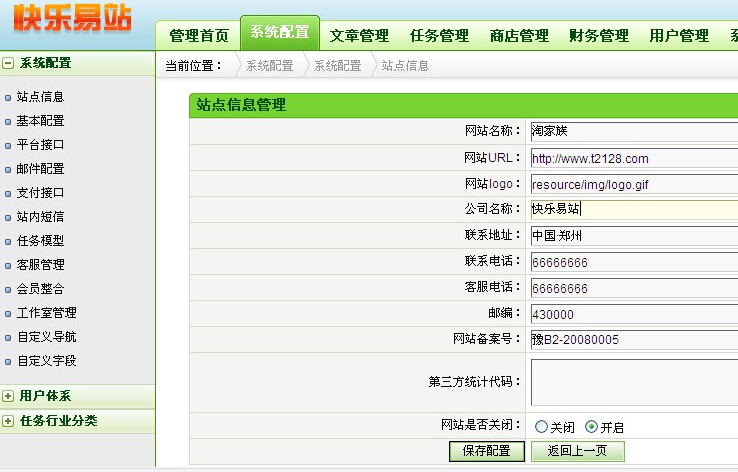Screen dimensions: 738x472
Task: Select the 系统配置 top tab
Action: [x=280, y=32]
